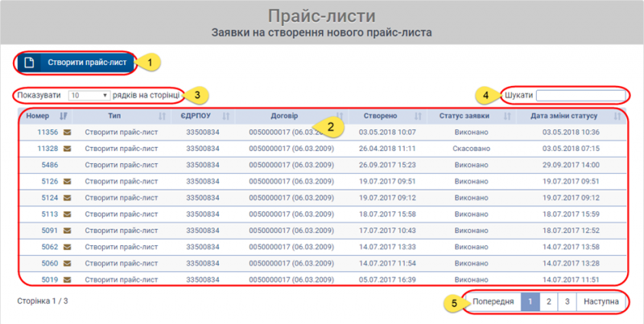Go to pagination page 3
The image size is (644, 324).
(568, 301)
